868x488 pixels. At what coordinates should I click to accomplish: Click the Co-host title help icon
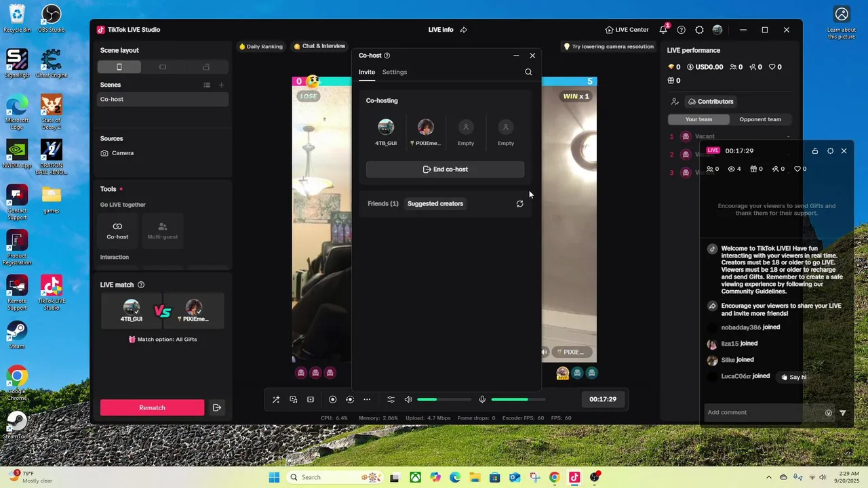(387, 56)
